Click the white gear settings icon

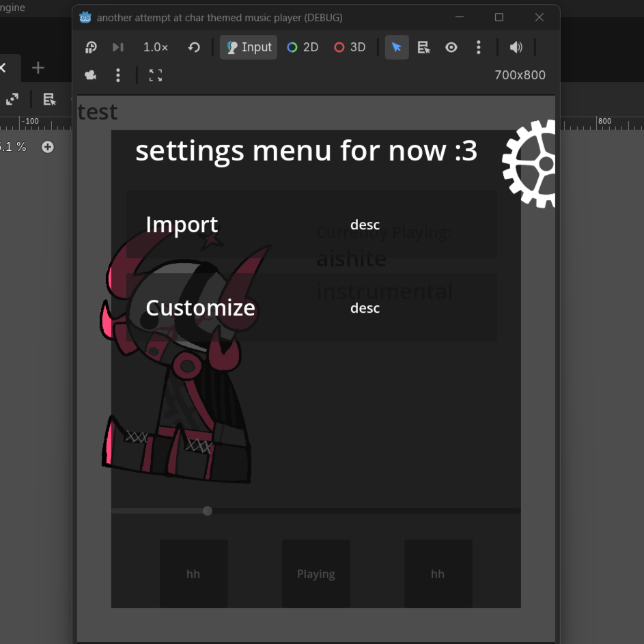coord(529,163)
